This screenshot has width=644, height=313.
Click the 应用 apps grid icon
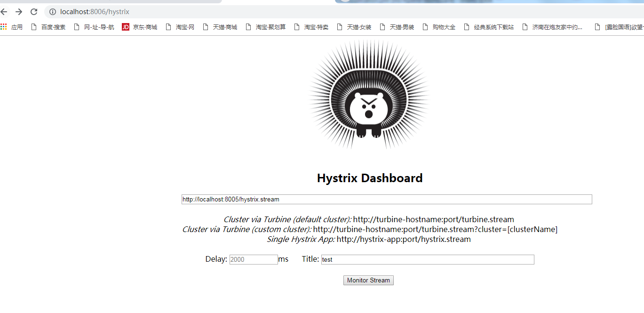[x=4, y=27]
